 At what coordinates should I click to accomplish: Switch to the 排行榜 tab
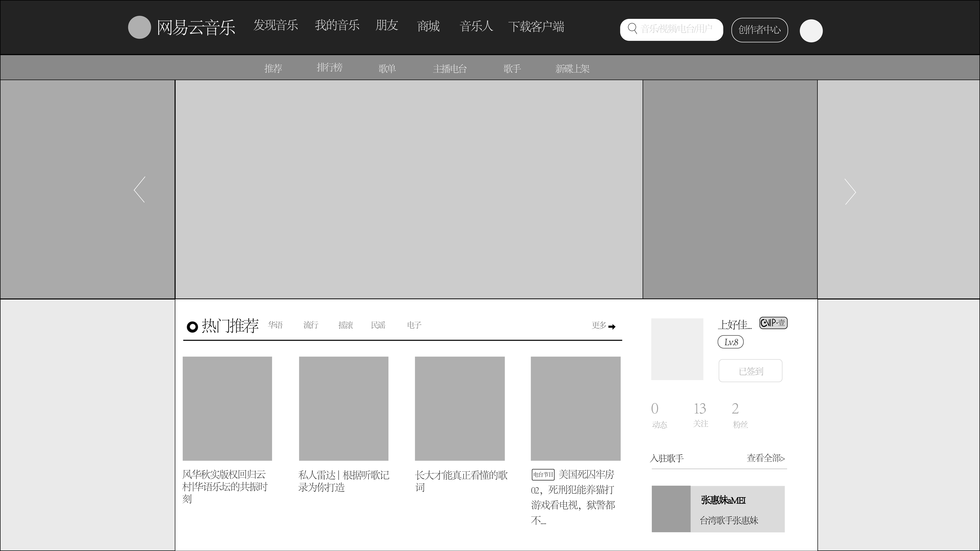[x=329, y=67]
